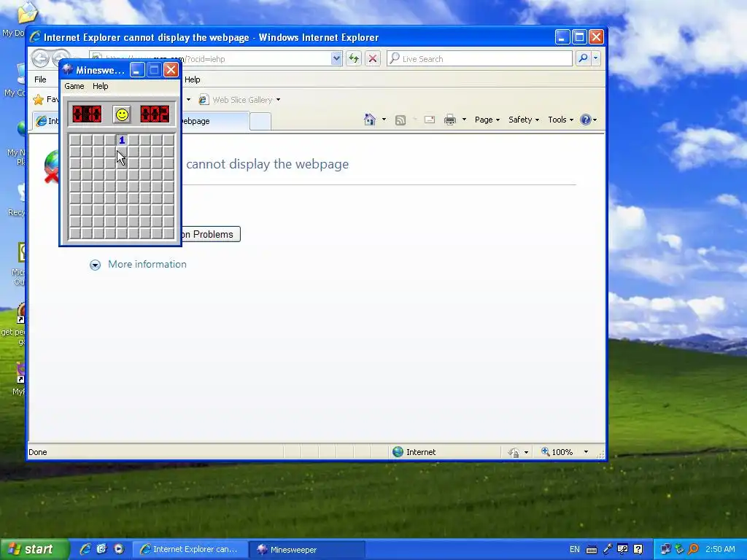Screen dimensions: 747x560
Task: Click the Outlook Express Quick Launch icon
Action: (102, 549)
